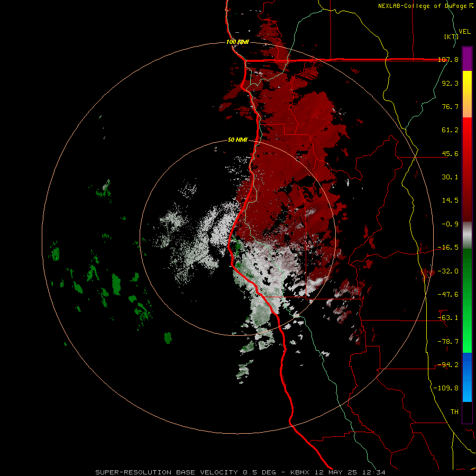Image resolution: width=476 pixels, height=476 pixels.
Task: Pick the yellow-orange segment of the velocity color bar
Action: tap(467, 94)
